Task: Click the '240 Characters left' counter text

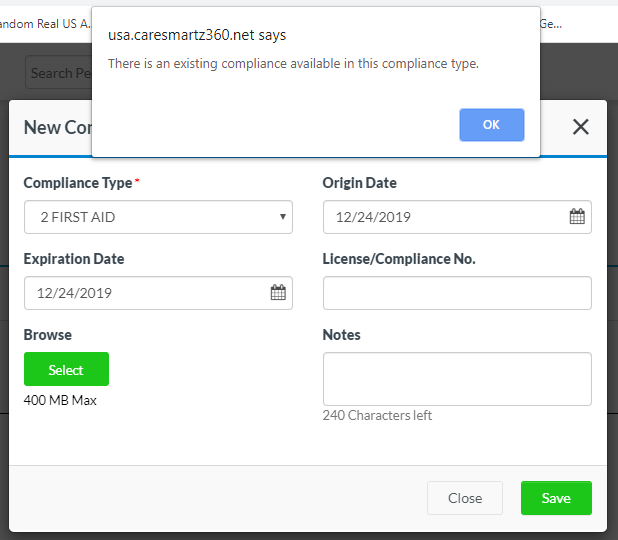Action: [x=377, y=415]
